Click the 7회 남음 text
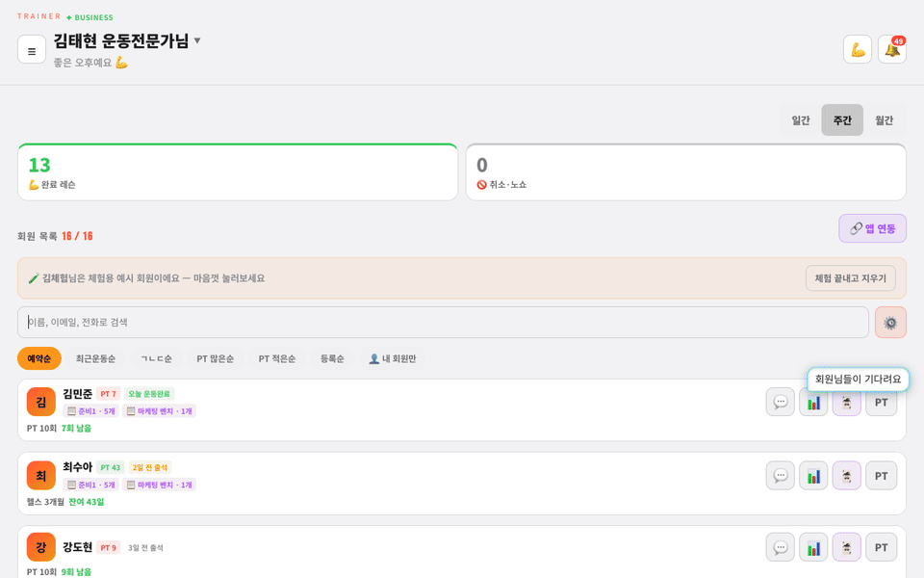 click(x=77, y=428)
